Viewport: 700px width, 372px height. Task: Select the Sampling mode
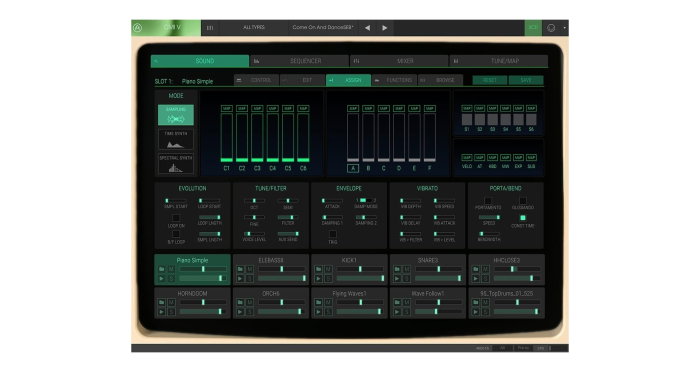175,115
